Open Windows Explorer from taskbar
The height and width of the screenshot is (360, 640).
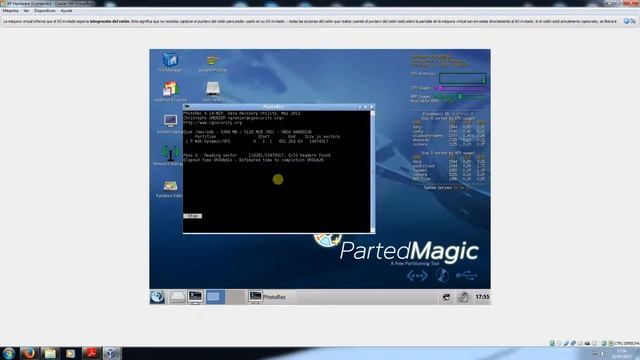tap(50, 353)
